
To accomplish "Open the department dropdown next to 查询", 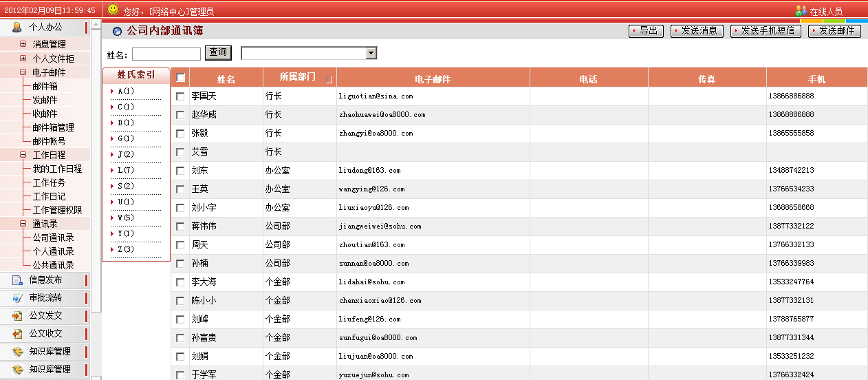I will point(371,53).
